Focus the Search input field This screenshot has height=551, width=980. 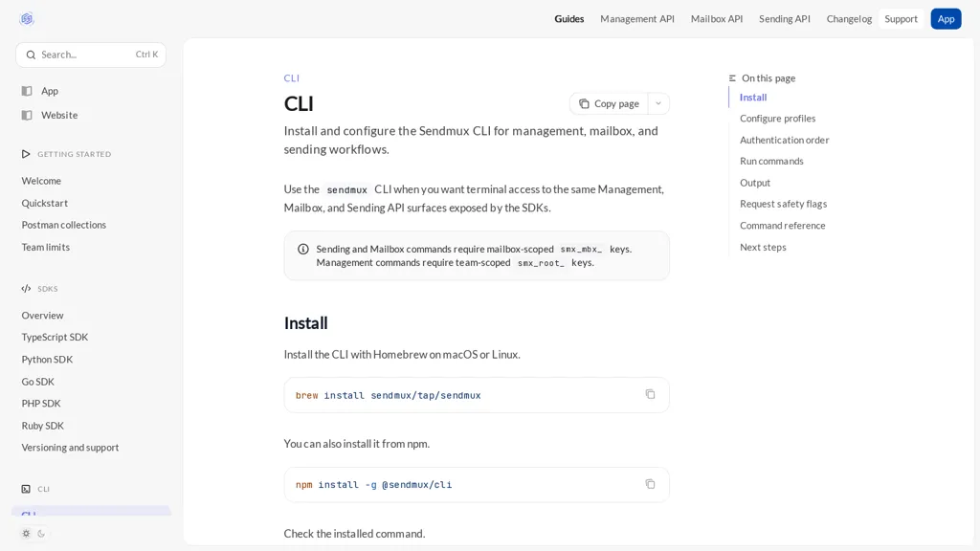pos(91,55)
